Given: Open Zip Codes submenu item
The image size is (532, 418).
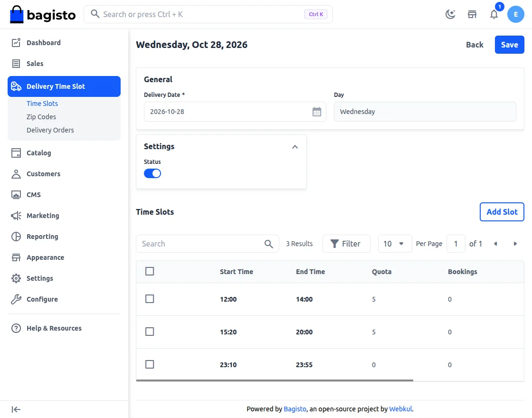Looking at the screenshot, I should pos(41,117).
